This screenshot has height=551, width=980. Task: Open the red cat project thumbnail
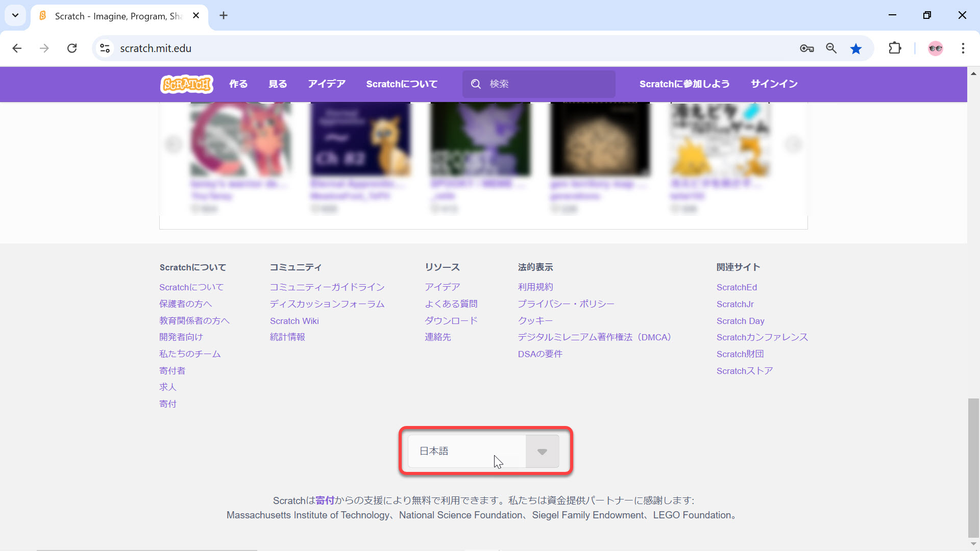(240, 139)
